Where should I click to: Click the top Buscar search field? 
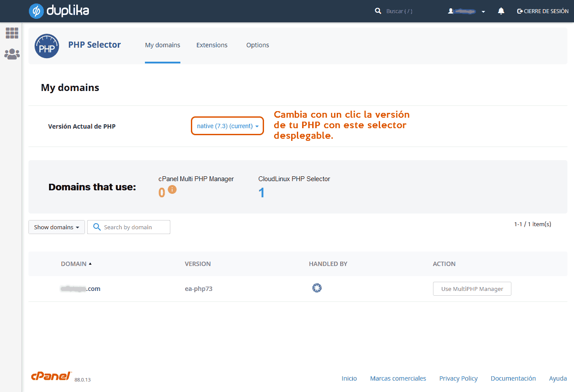click(403, 11)
